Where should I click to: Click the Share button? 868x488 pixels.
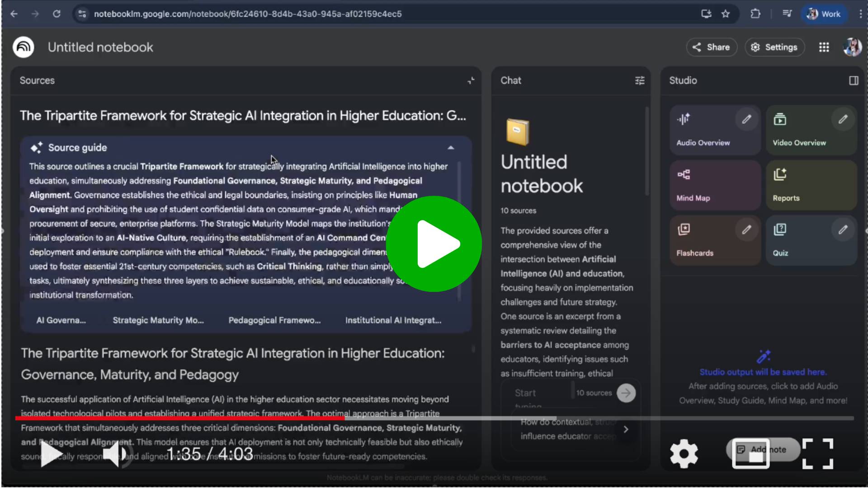tap(711, 47)
